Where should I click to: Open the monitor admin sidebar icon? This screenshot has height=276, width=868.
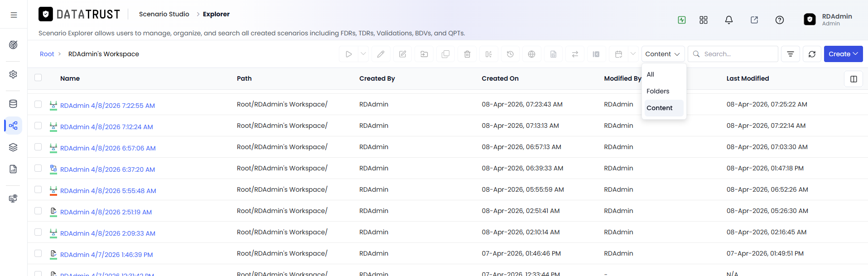(13, 199)
